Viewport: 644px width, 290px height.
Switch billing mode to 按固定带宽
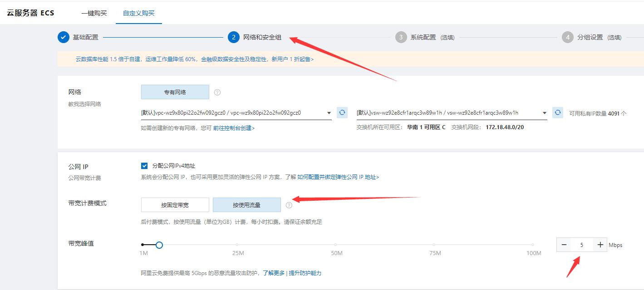click(x=175, y=204)
